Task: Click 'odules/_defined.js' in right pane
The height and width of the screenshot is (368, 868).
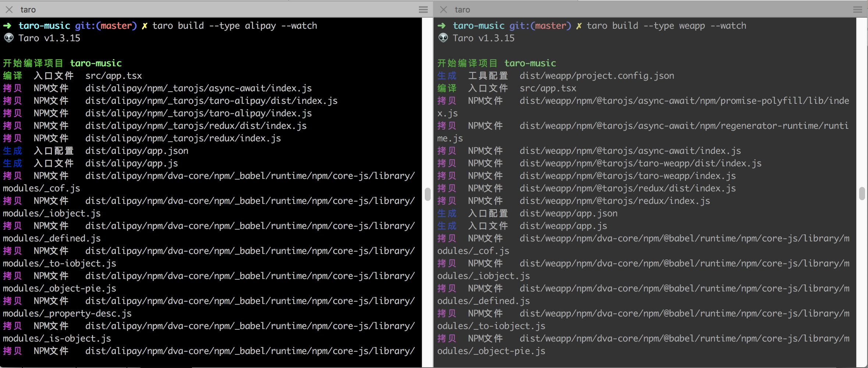Action: click(x=484, y=301)
